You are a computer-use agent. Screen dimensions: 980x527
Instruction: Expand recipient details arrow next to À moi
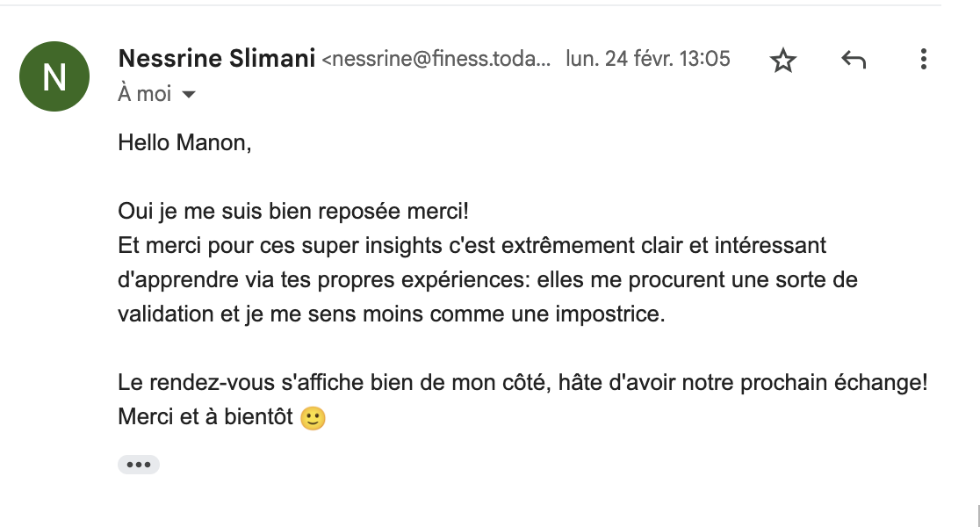pos(188,94)
